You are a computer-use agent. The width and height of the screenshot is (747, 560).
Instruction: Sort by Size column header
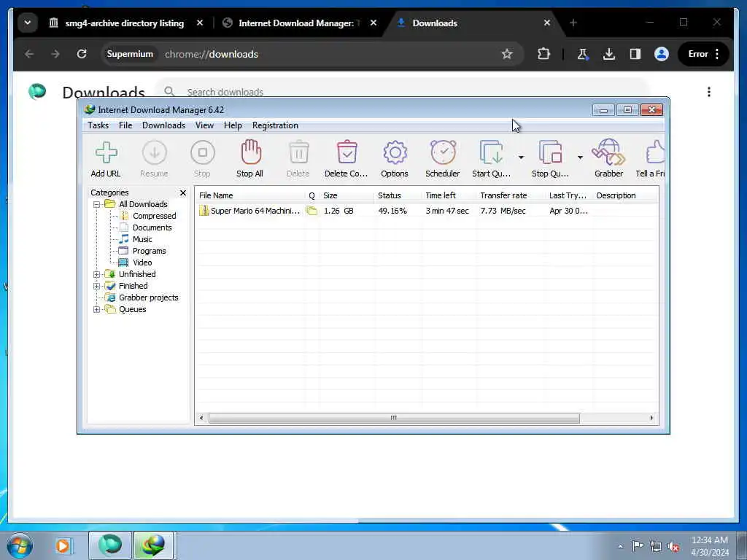click(x=347, y=195)
